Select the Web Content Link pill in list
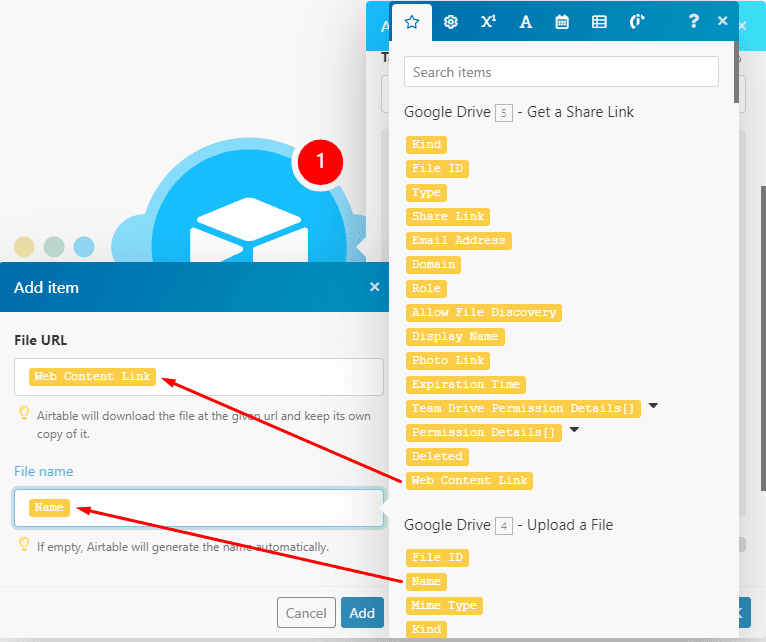This screenshot has height=642, width=766. (469, 480)
